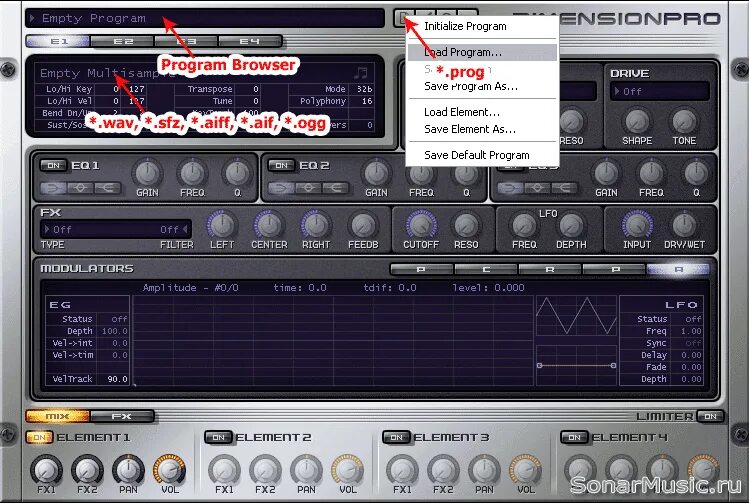Toggle Element 3 ON button
Image resolution: width=749 pixels, height=503 pixels.
pos(396,437)
